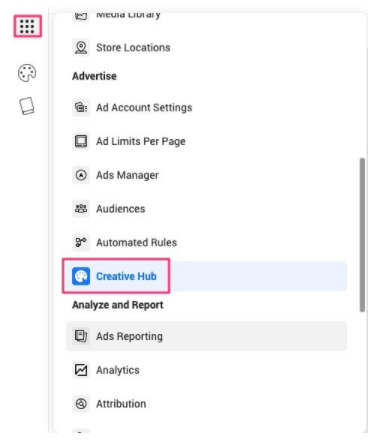The width and height of the screenshot is (373, 447).
Task: Click the Ad Limits Per Page icon
Action: (81, 141)
